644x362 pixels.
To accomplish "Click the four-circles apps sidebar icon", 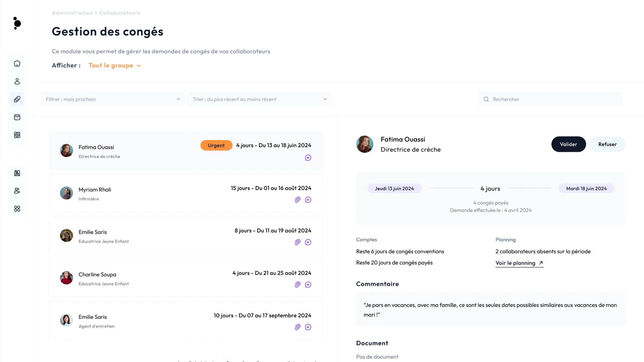I will pos(17,209).
